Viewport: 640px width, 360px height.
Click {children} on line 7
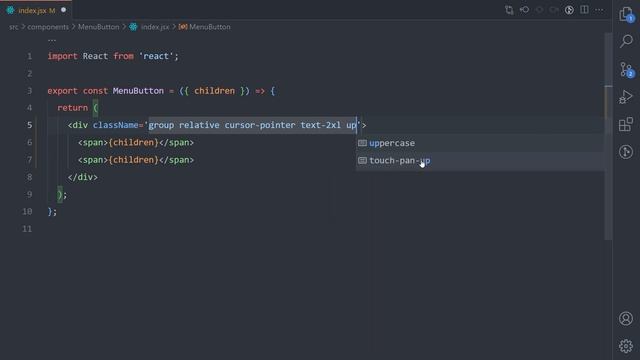(x=133, y=160)
